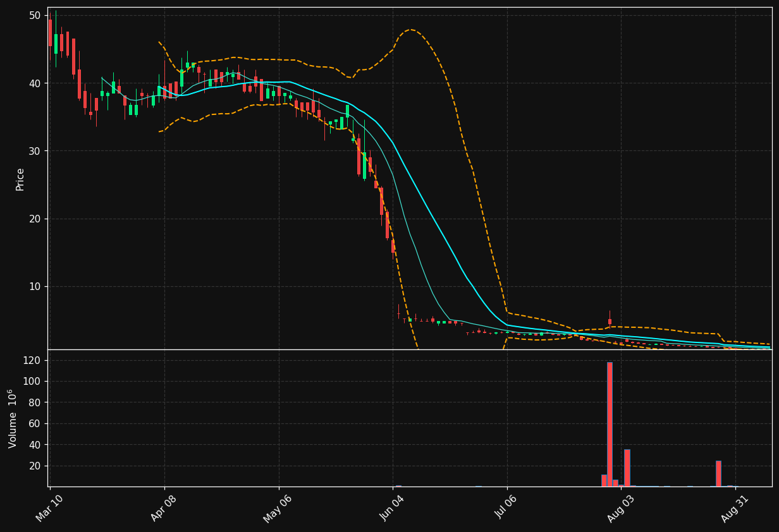Click the 10 price axis label

point(35,286)
